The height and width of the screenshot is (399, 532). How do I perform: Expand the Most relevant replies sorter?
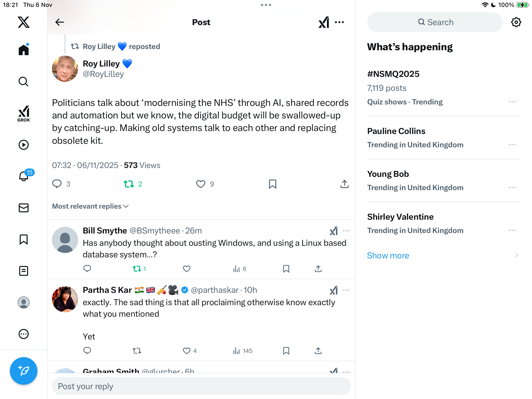click(x=90, y=206)
